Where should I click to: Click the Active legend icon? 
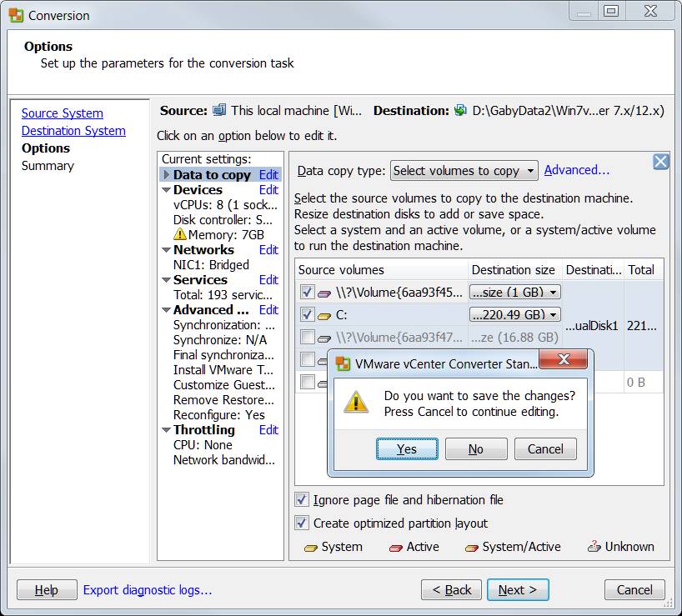396,548
